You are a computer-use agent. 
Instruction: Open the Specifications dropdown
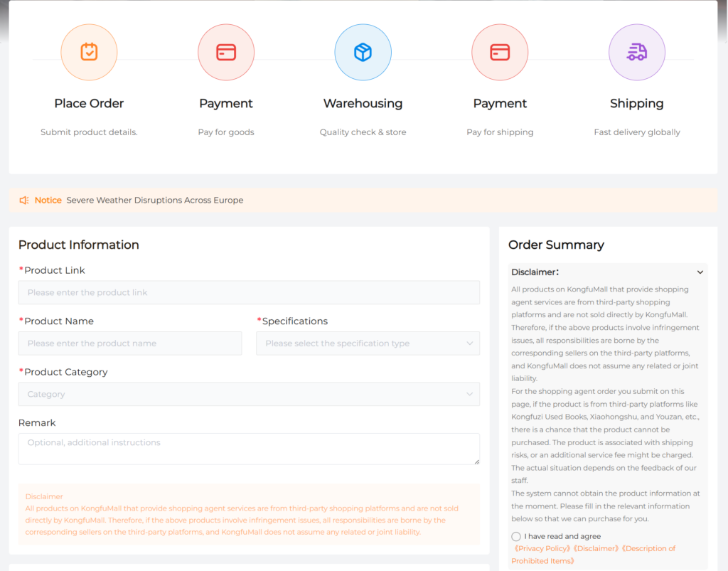368,343
